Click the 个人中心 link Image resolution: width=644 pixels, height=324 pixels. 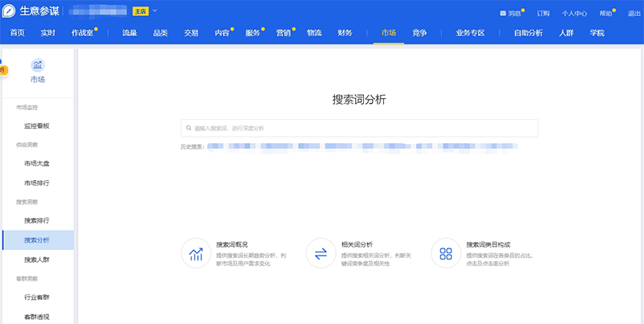tap(574, 14)
